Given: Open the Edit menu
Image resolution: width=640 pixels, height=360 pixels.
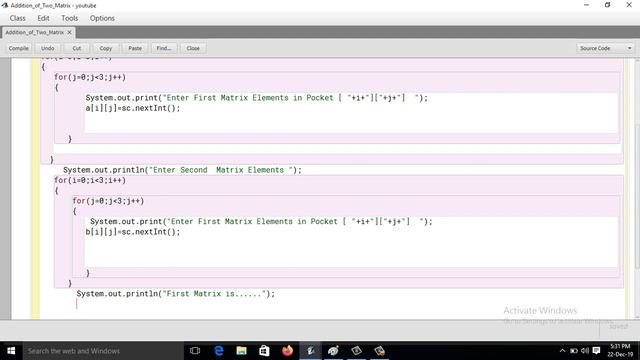Looking at the screenshot, I should pyautogui.click(x=43, y=18).
